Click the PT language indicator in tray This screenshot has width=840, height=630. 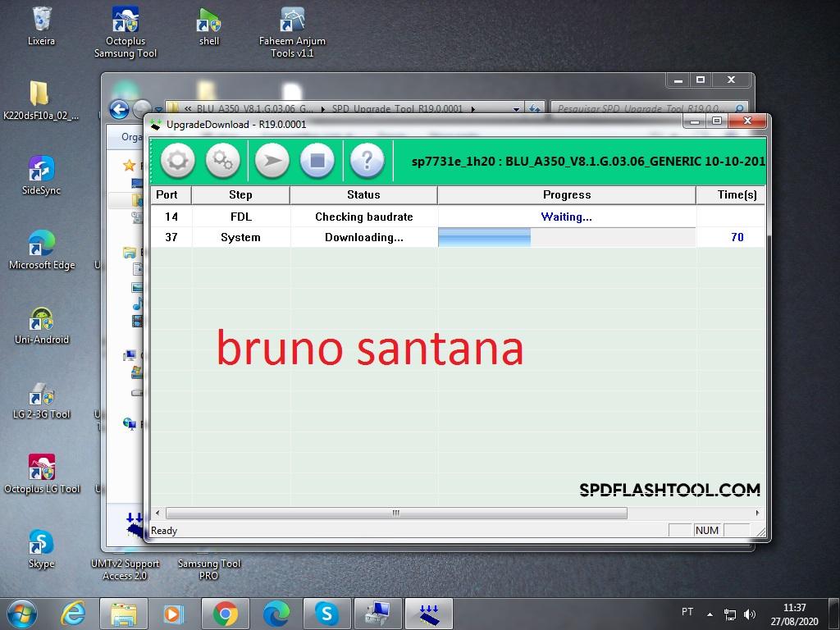(x=687, y=612)
